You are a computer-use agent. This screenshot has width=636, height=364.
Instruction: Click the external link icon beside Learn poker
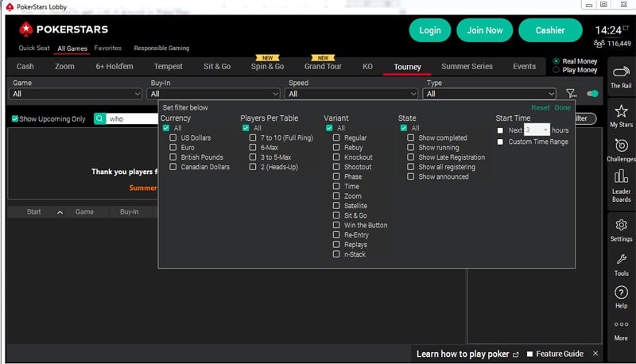pyautogui.click(x=515, y=354)
